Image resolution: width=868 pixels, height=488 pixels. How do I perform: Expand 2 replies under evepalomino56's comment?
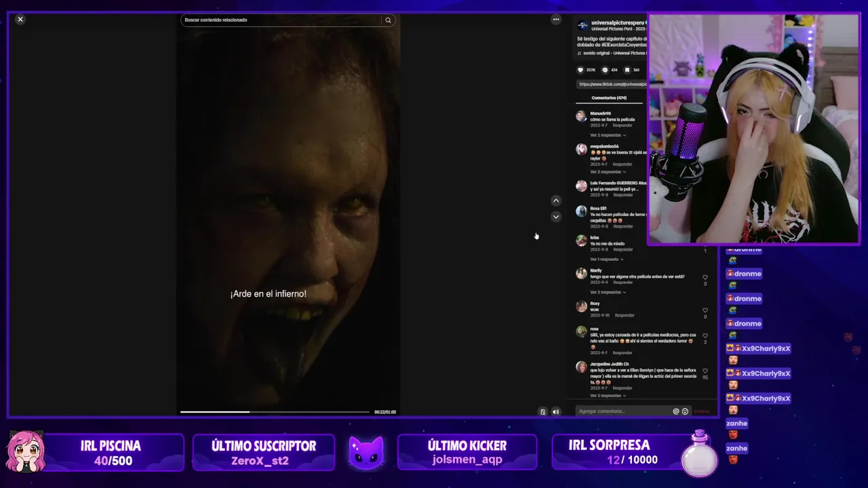[x=608, y=171]
